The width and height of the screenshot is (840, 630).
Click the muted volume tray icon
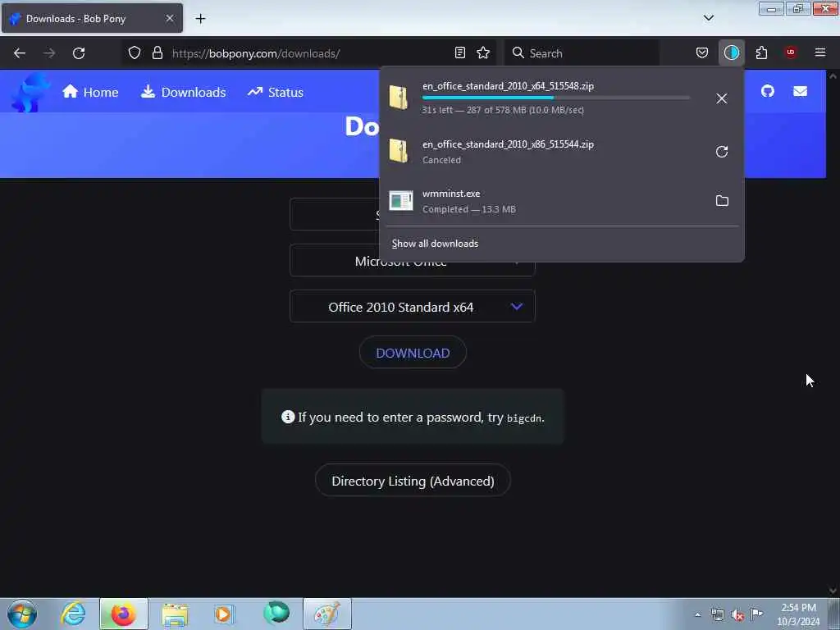coord(737,615)
